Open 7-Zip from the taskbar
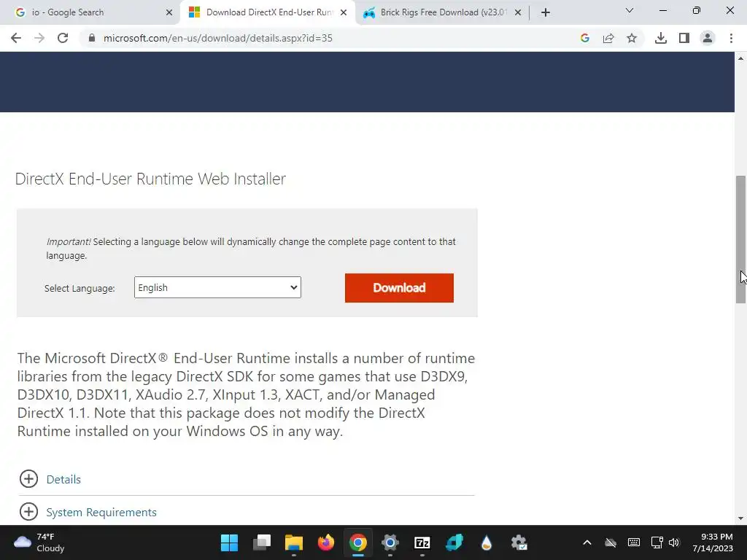The width and height of the screenshot is (747, 560). 422,542
